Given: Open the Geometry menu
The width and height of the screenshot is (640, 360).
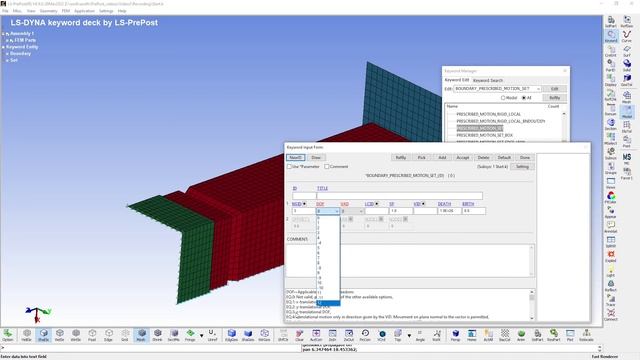Looking at the screenshot, I should point(48,11).
